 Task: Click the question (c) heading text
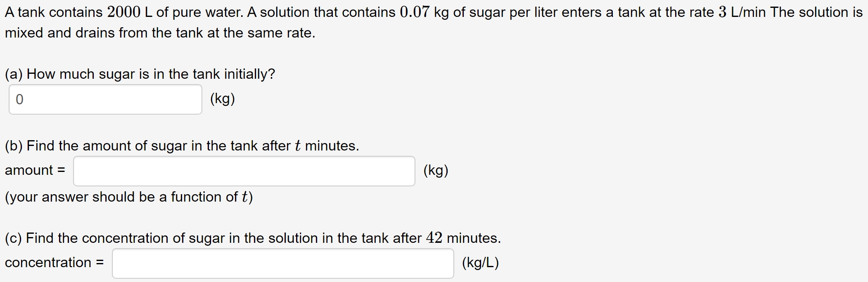pyautogui.click(x=252, y=238)
